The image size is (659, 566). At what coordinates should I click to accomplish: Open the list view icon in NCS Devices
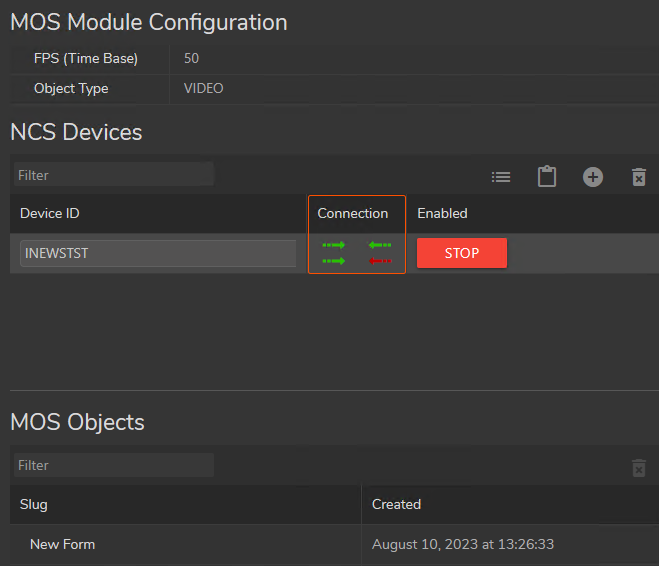[x=501, y=177]
